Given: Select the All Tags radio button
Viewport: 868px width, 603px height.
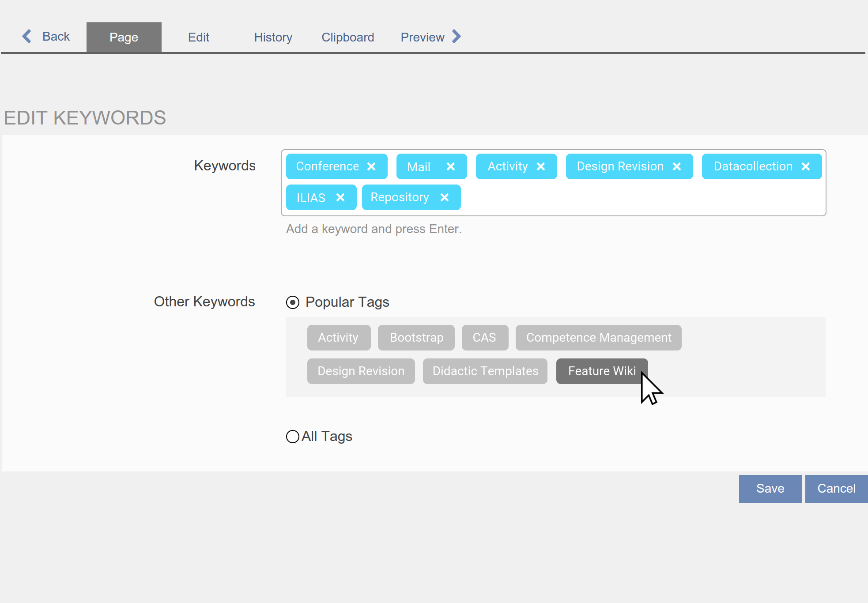Looking at the screenshot, I should [x=293, y=437].
